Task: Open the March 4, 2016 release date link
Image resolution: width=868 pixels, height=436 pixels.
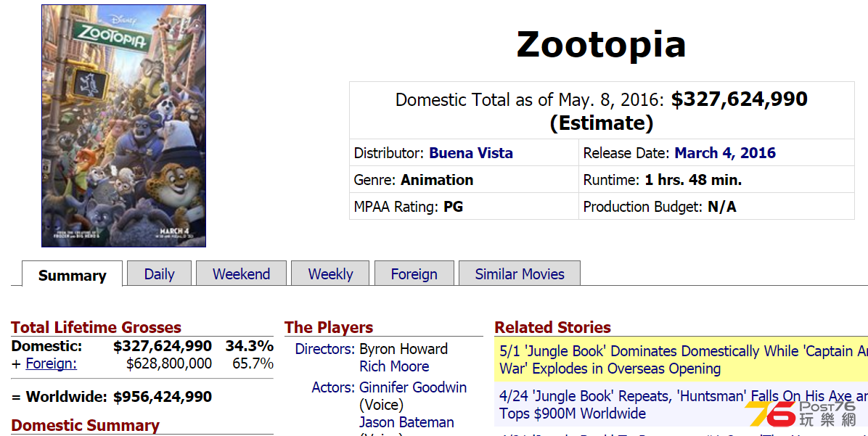Action: coord(725,153)
